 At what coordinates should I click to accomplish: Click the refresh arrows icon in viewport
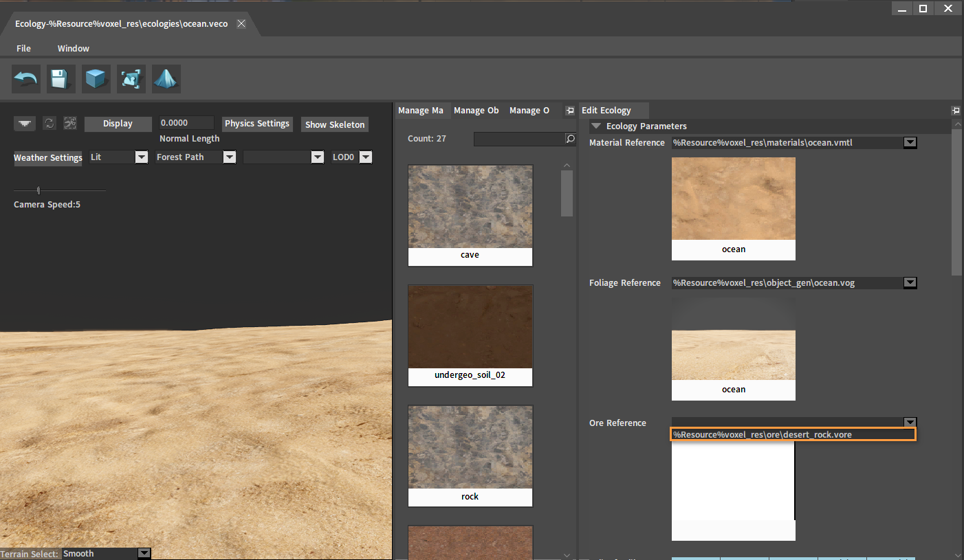(49, 124)
